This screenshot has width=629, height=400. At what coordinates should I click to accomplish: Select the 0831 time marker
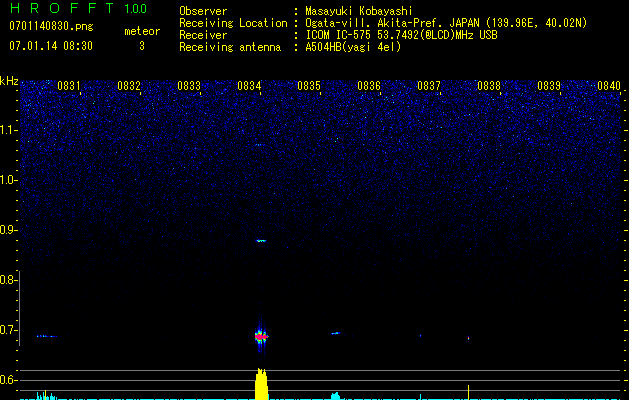point(69,86)
